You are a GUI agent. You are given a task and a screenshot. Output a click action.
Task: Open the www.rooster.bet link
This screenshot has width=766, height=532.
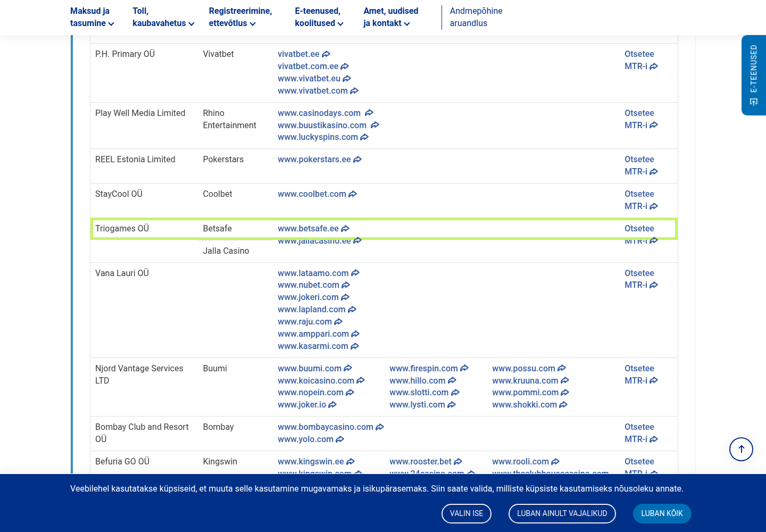point(426,462)
